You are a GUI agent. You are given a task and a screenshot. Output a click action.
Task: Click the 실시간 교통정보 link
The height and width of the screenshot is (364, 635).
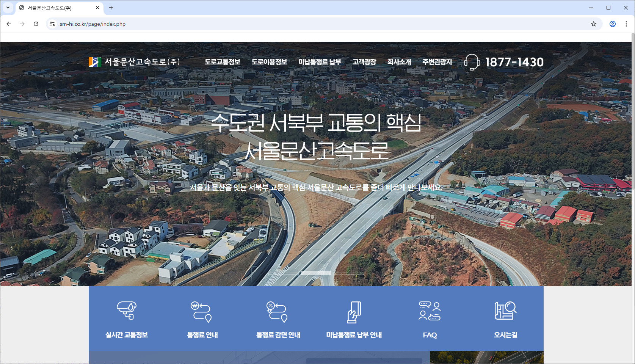click(127, 335)
